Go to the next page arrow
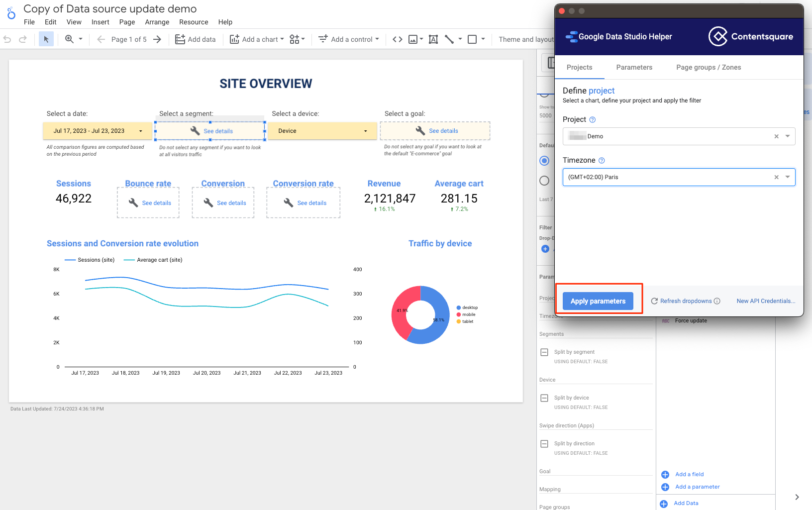812x510 pixels. point(157,39)
